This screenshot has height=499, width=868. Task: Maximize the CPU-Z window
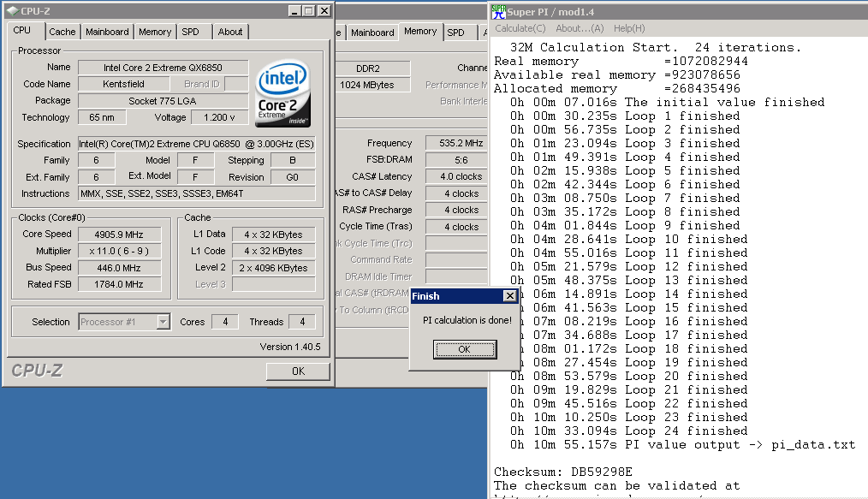[309, 10]
